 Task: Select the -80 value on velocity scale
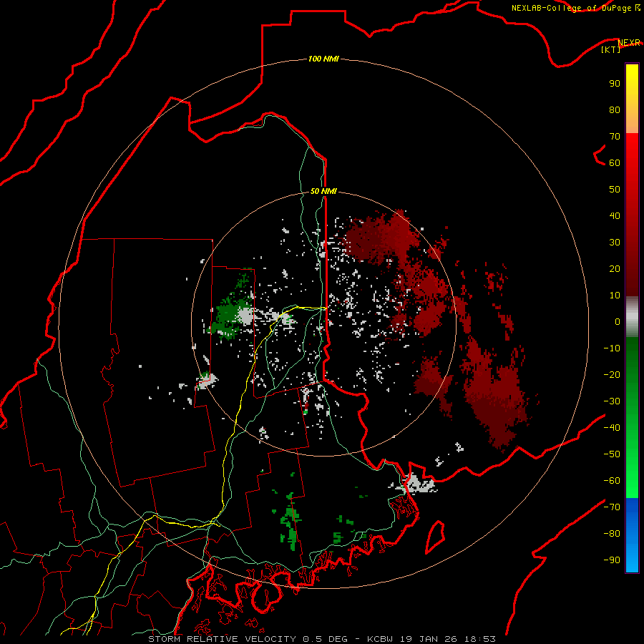[x=612, y=534]
